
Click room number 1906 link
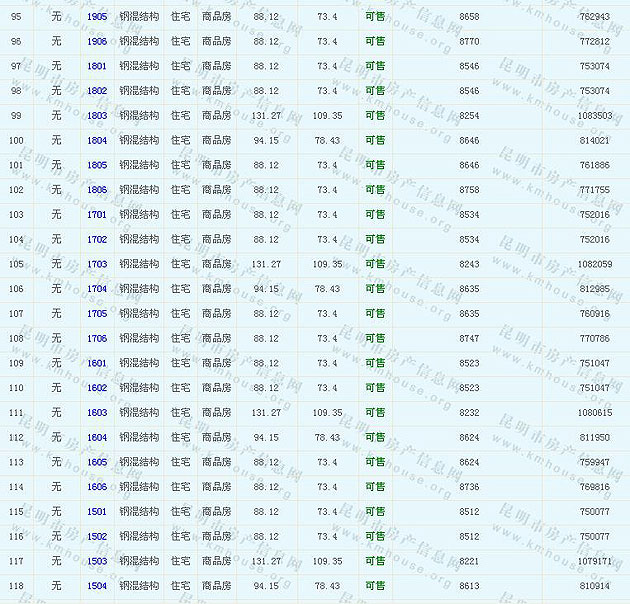97,42
